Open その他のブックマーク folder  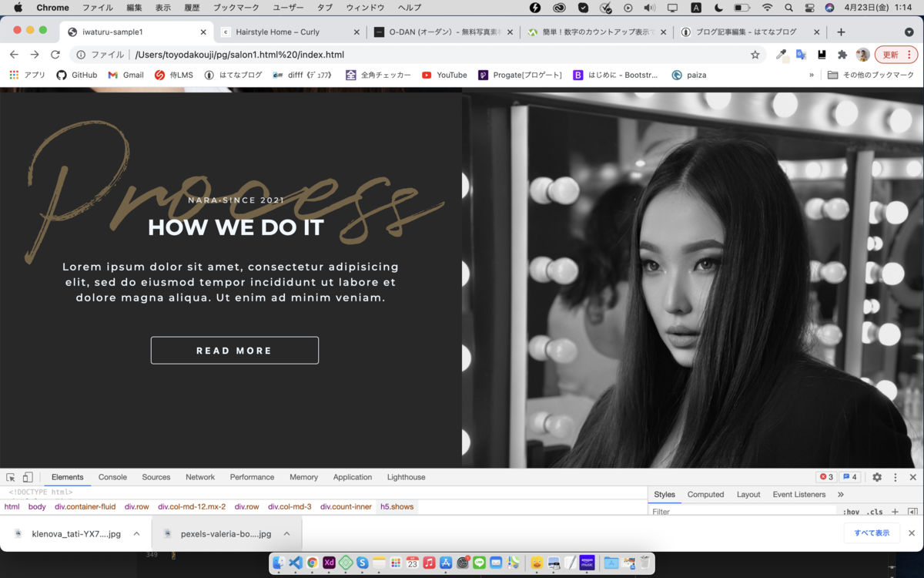coord(871,75)
